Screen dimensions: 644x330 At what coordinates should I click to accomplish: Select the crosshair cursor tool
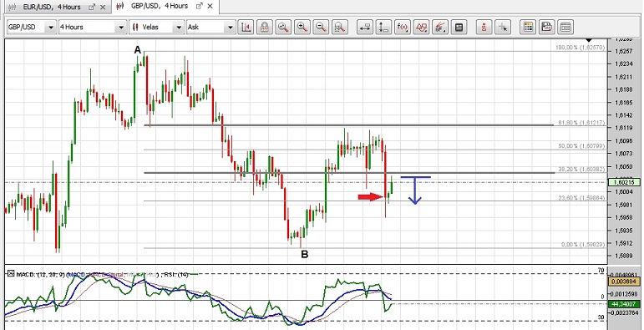(503, 28)
